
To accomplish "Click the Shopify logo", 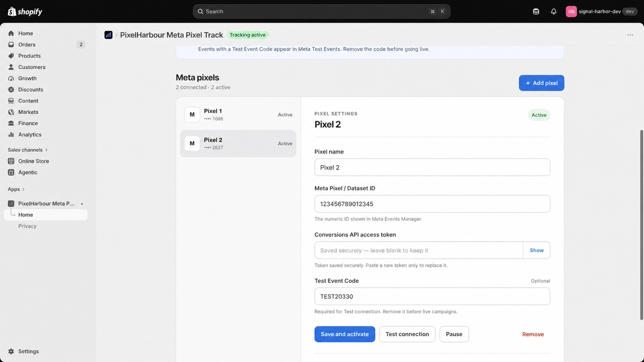I will click(25, 12).
